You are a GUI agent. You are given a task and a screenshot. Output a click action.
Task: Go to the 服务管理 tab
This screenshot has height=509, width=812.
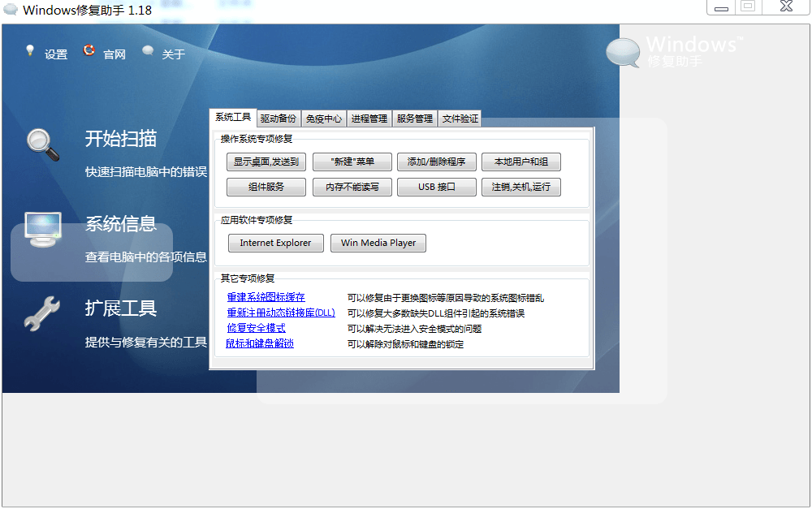[x=415, y=119]
